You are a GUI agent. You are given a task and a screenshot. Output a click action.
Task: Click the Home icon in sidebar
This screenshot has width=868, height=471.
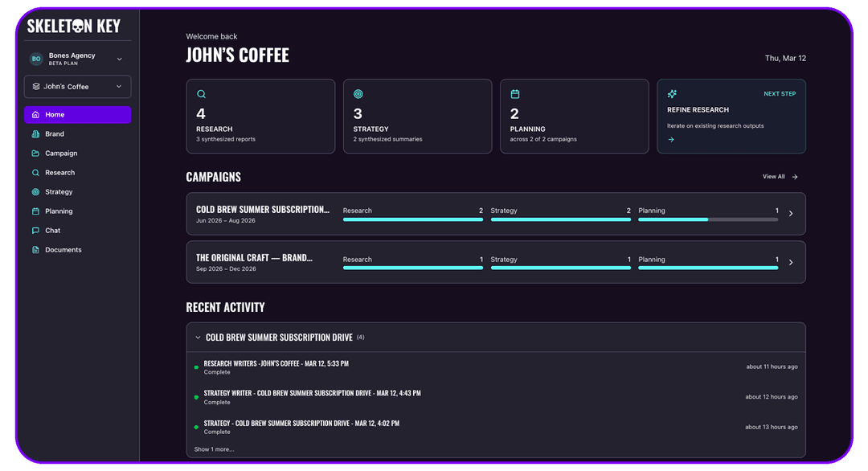coord(35,115)
